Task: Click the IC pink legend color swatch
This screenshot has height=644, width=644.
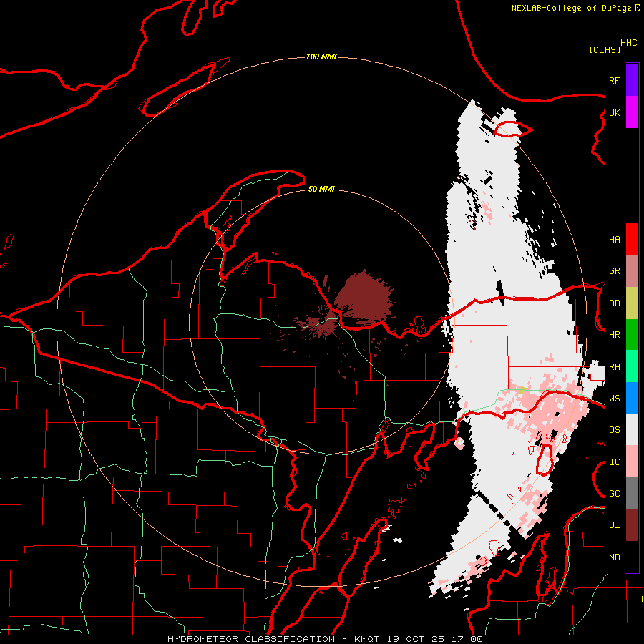Action: coord(632,462)
